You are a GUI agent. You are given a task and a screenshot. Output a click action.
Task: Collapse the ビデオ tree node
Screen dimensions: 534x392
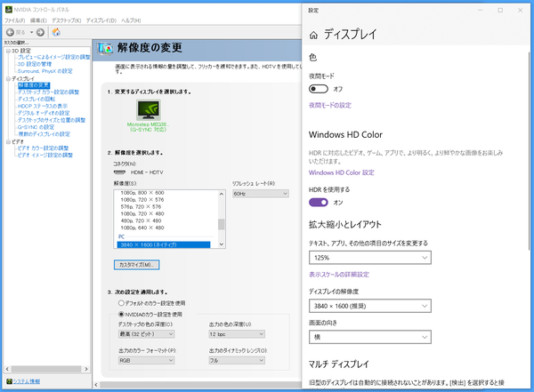[x=8, y=141]
